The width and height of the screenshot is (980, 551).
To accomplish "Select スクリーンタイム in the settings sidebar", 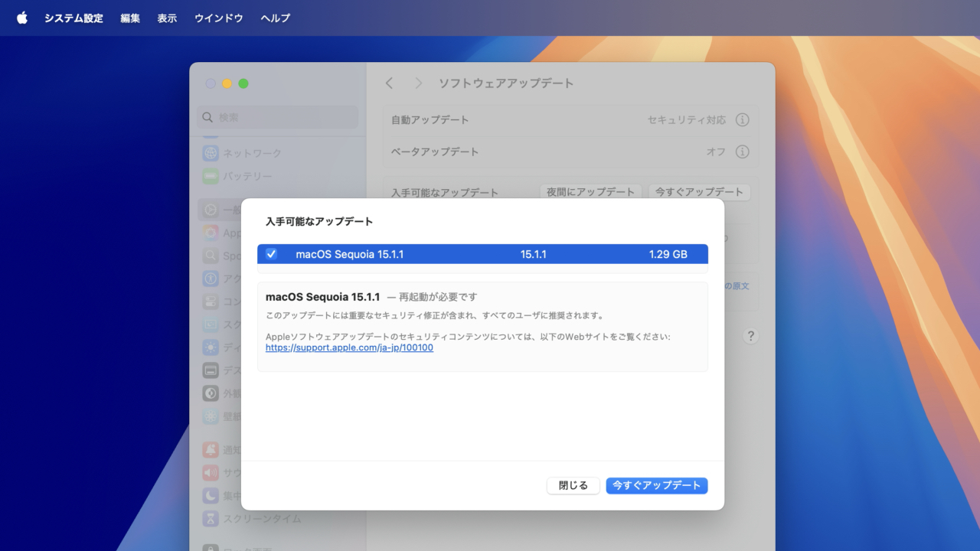I will (x=261, y=519).
